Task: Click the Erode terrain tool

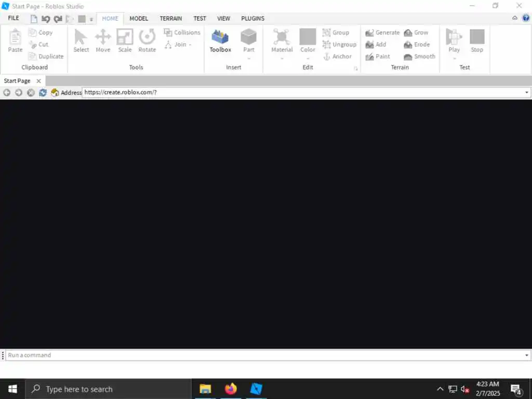Action: click(x=417, y=45)
